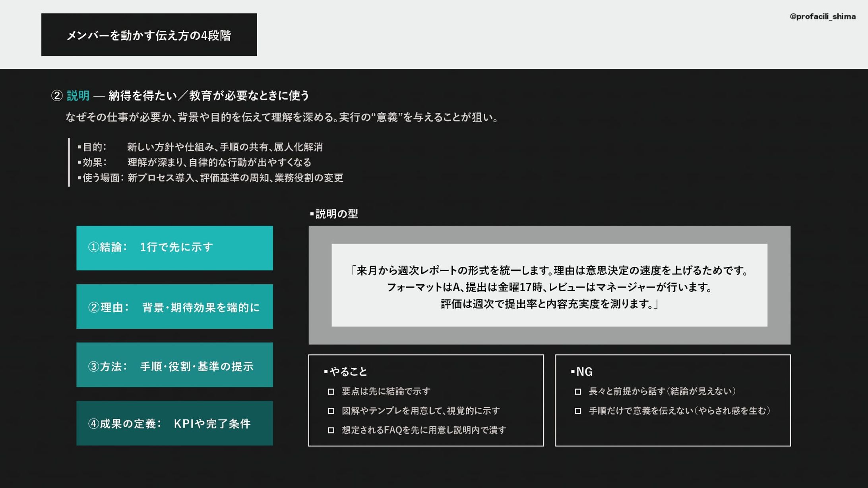Select the "④成果の定義：KPIや完了条件" block
The width and height of the screenshot is (868, 488).
[x=175, y=423]
